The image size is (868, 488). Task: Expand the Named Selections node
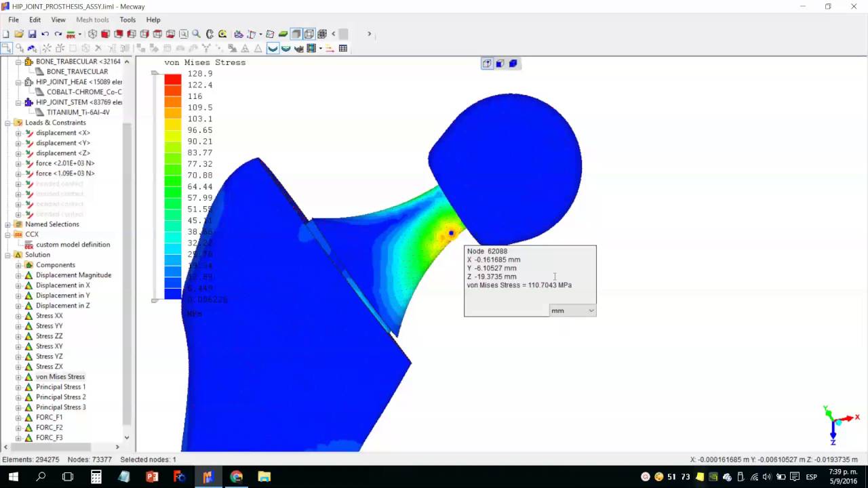click(x=7, y=224)
